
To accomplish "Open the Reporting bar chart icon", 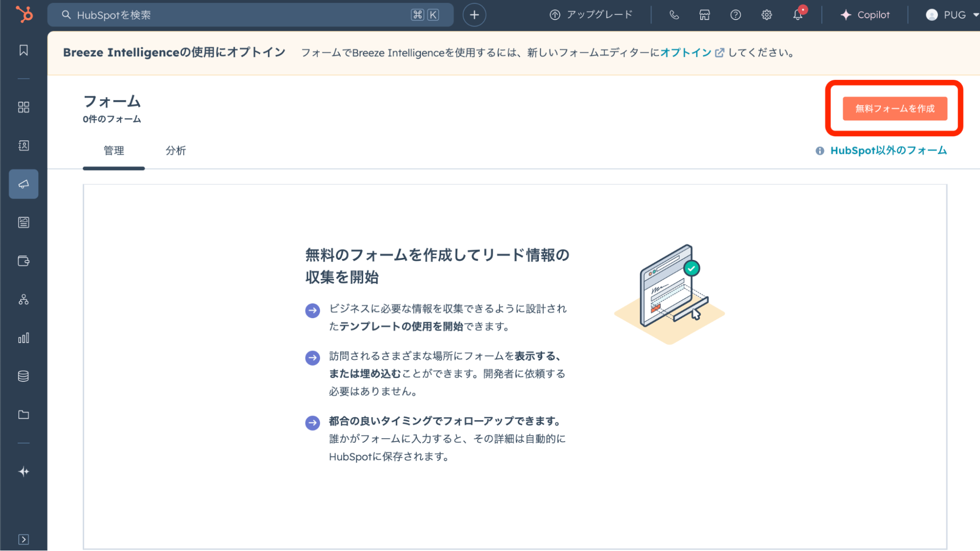I will [x=24, y=338].
